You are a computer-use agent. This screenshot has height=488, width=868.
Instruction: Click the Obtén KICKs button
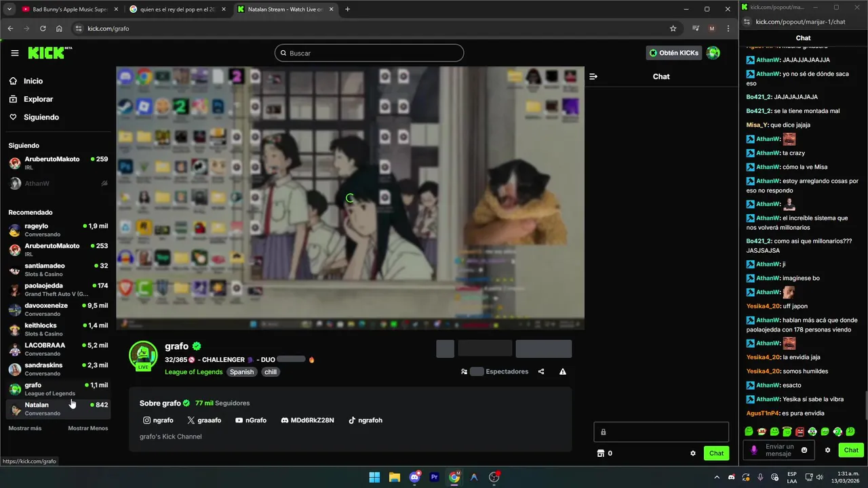673,53
